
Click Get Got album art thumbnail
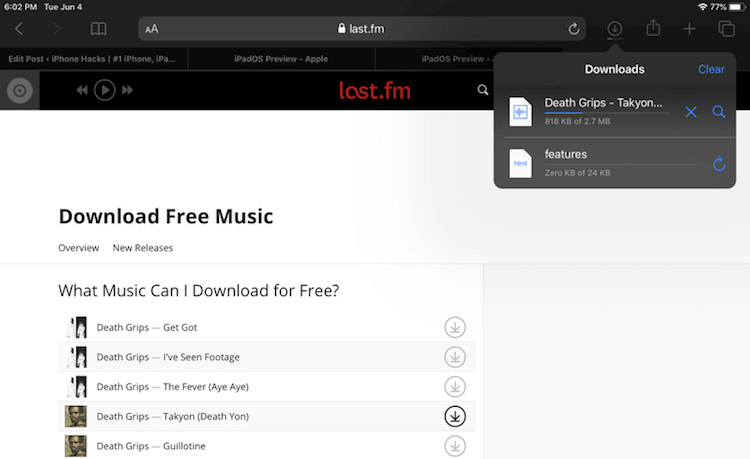76,328
